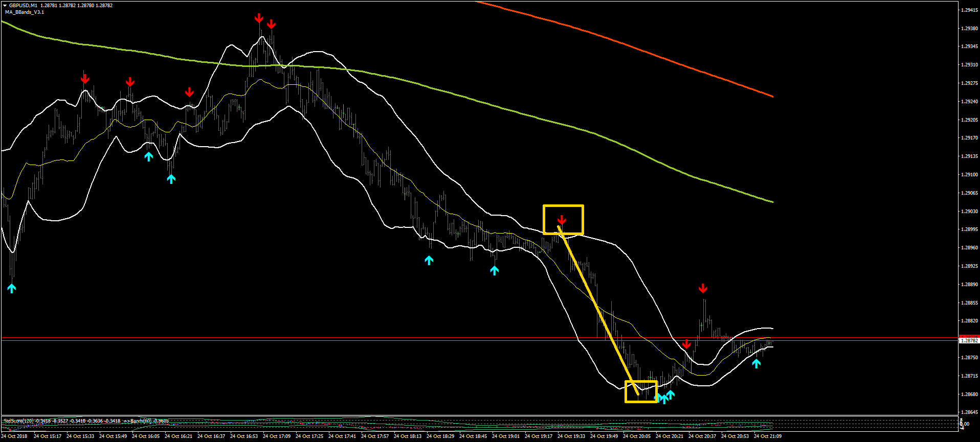Click the 1.29415 price axis label
This screenshot has width=980, height=442.
(x=969, y=10)
